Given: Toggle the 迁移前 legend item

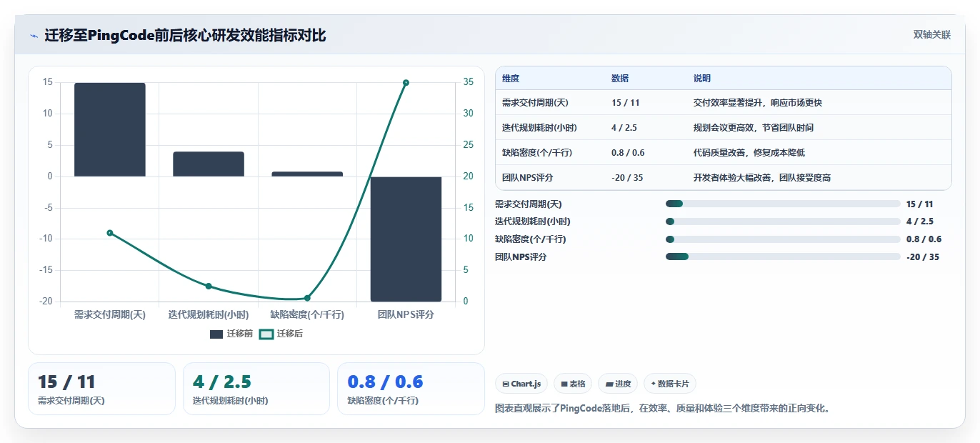Looking at the screenshot, I should [231, 334].
